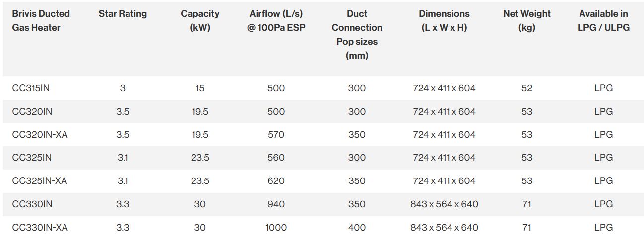Select the 1000 airflow value

click(x=276, y=227)
